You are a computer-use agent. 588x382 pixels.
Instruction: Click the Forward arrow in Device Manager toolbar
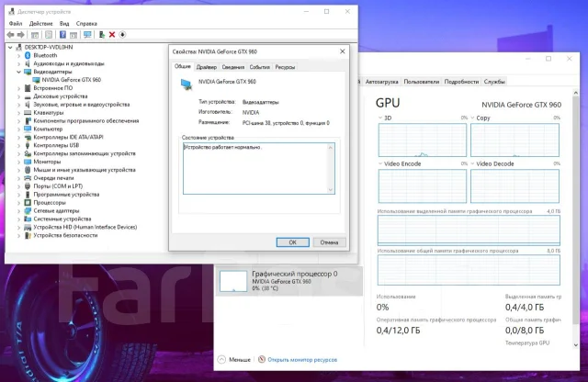(21, 35)
